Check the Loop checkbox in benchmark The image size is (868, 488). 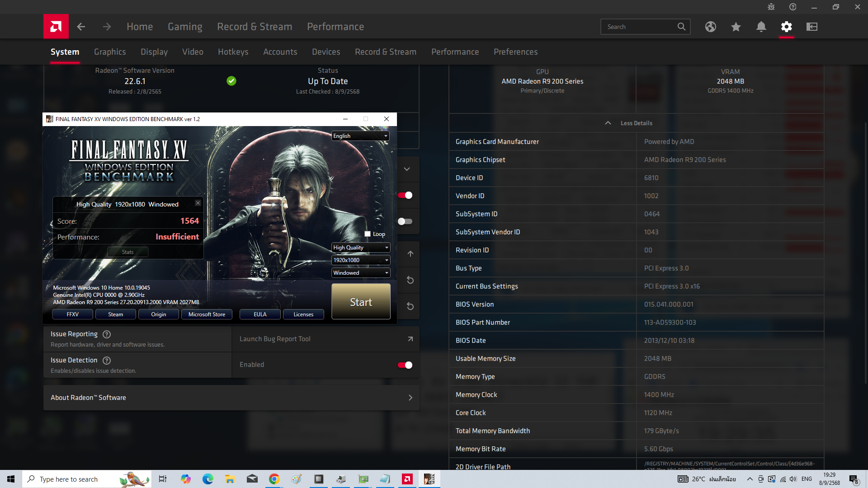368,234
